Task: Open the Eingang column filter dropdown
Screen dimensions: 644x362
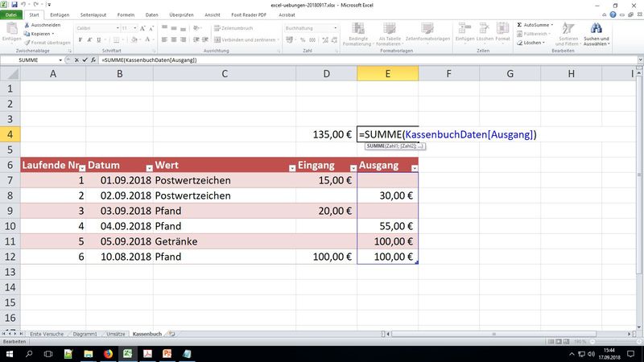Action: click(x=351, y=167)
